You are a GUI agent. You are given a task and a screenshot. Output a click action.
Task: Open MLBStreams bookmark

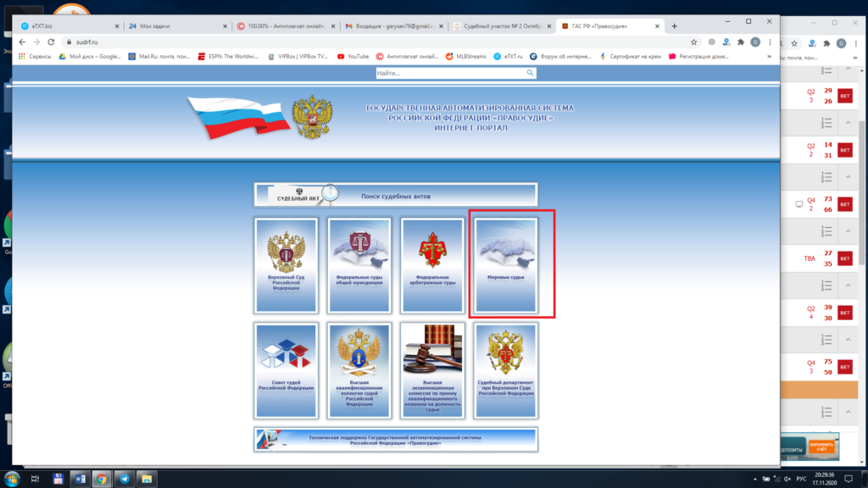point(465,57)
